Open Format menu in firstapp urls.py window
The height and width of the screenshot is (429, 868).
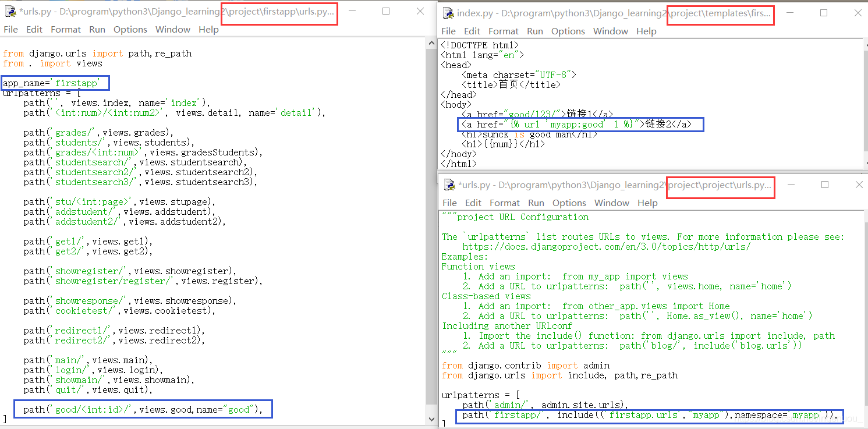(x=66, y=29)
